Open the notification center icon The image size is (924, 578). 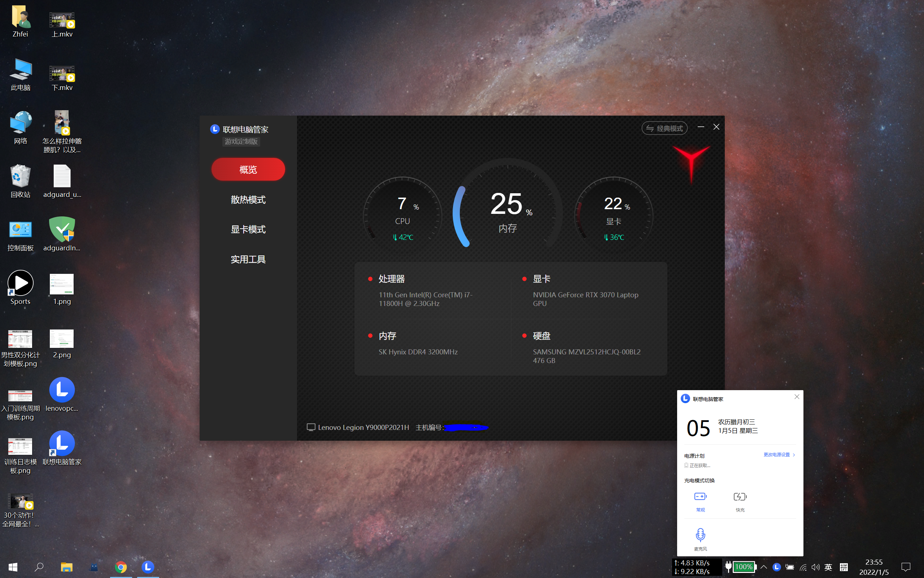906,567
